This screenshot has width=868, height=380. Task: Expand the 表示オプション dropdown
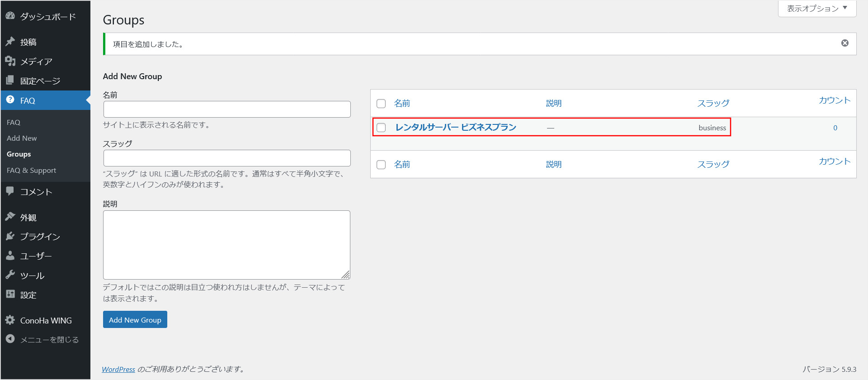pyautogui.click(x=817, y=9)
